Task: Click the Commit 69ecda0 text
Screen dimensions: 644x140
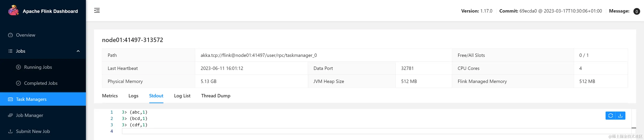Action: pos(551,11)
